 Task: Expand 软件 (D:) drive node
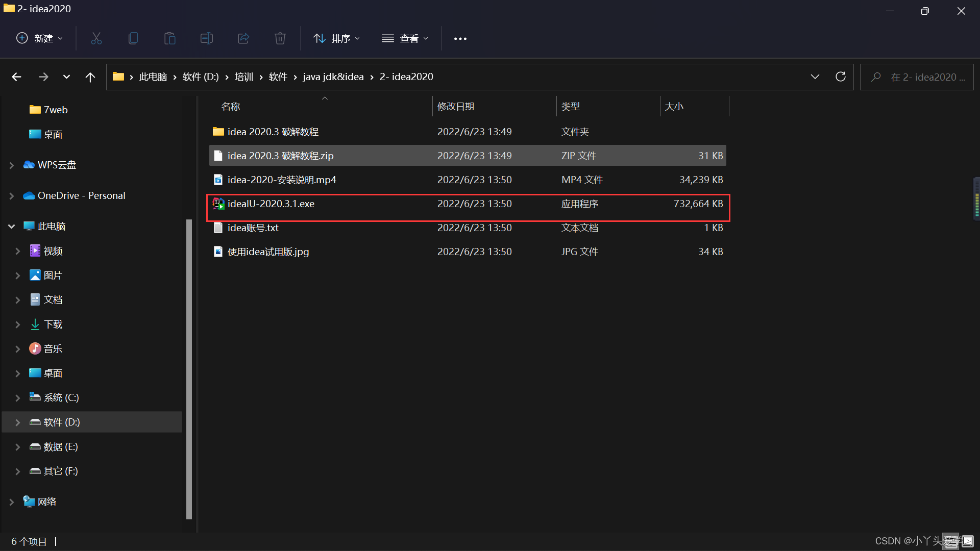pos(18,422)
